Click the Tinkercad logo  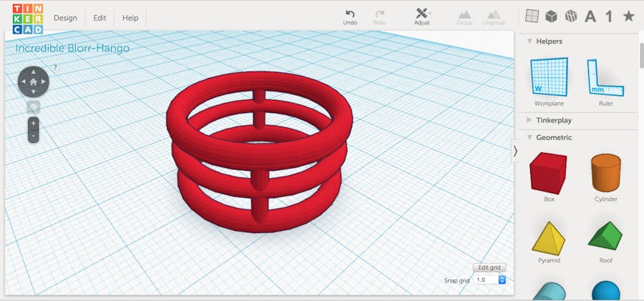(27, 19)
